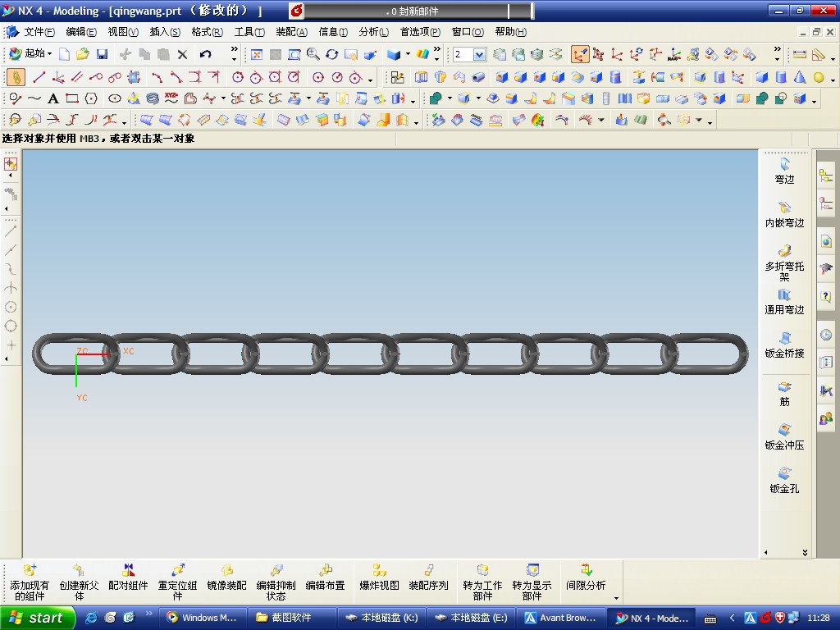Click the history clock icon in resource bar
The image size is (840, 630).
point(826,335)
